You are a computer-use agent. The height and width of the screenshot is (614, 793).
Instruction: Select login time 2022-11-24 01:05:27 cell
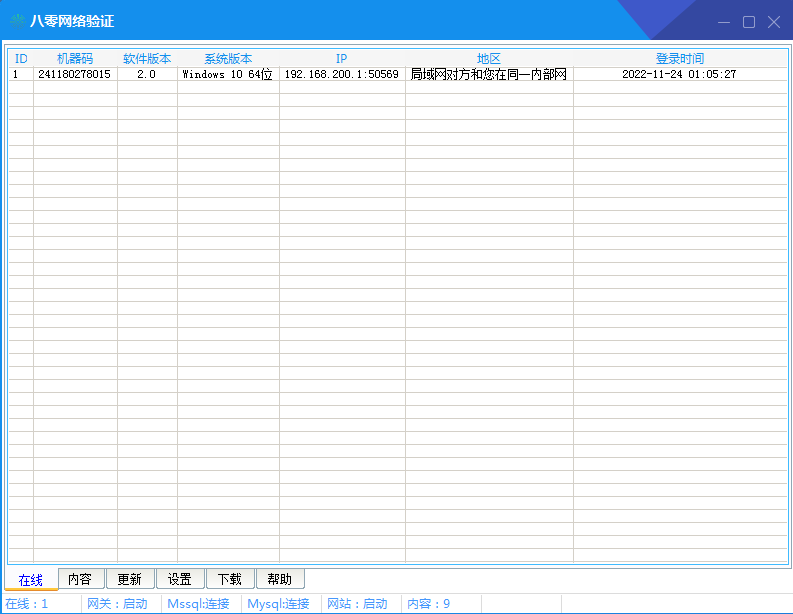click(x=680, y=74)
